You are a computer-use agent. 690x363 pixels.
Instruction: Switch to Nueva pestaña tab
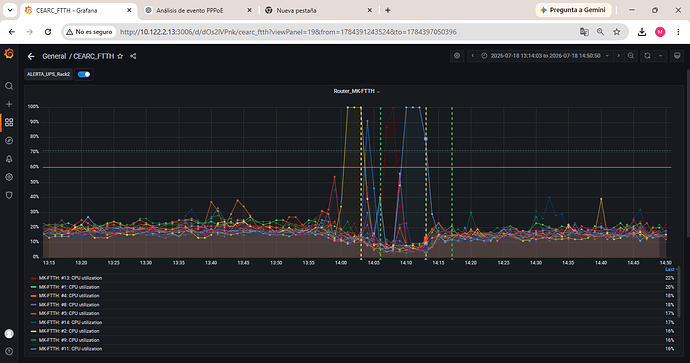pos(296,10)
